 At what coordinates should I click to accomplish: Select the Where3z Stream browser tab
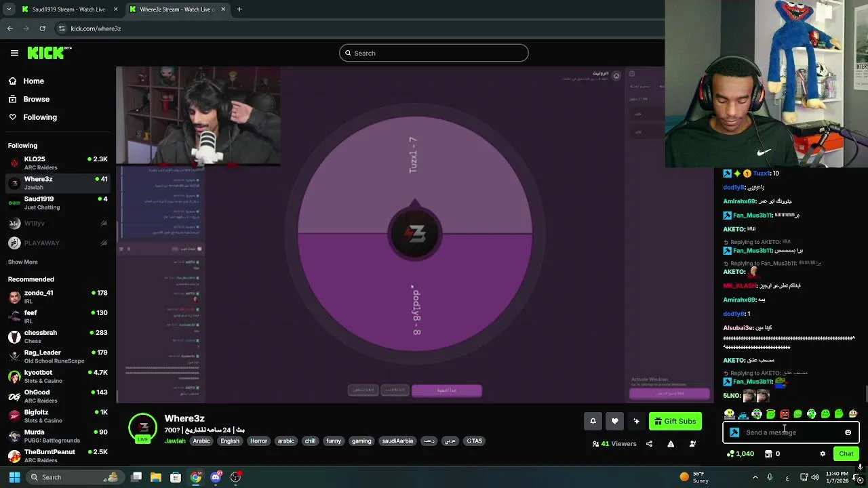pyautogui.click(x=176, y=9)
